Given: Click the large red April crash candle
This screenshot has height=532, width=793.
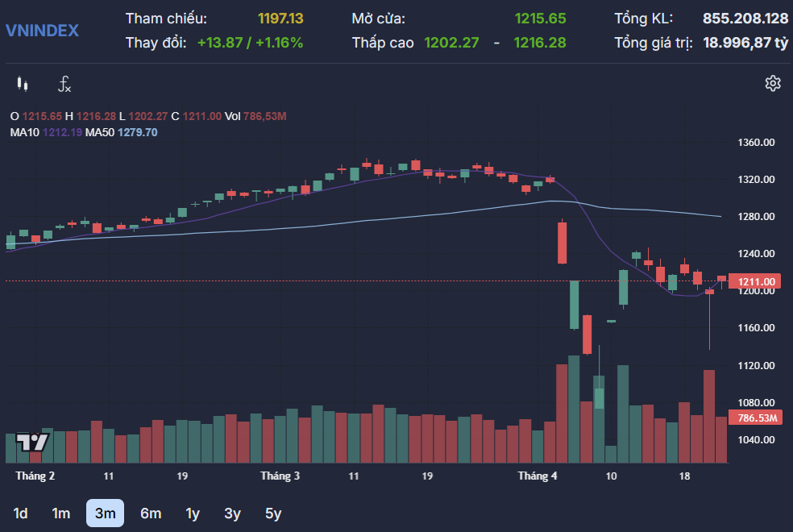Looking at the screenshot, I should click(x=562, y=242).
